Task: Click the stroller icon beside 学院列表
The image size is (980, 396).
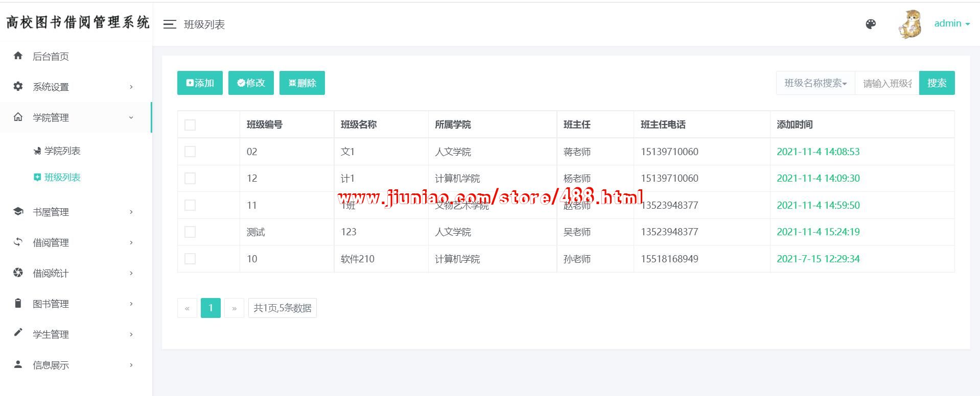Action: (37, 151)
